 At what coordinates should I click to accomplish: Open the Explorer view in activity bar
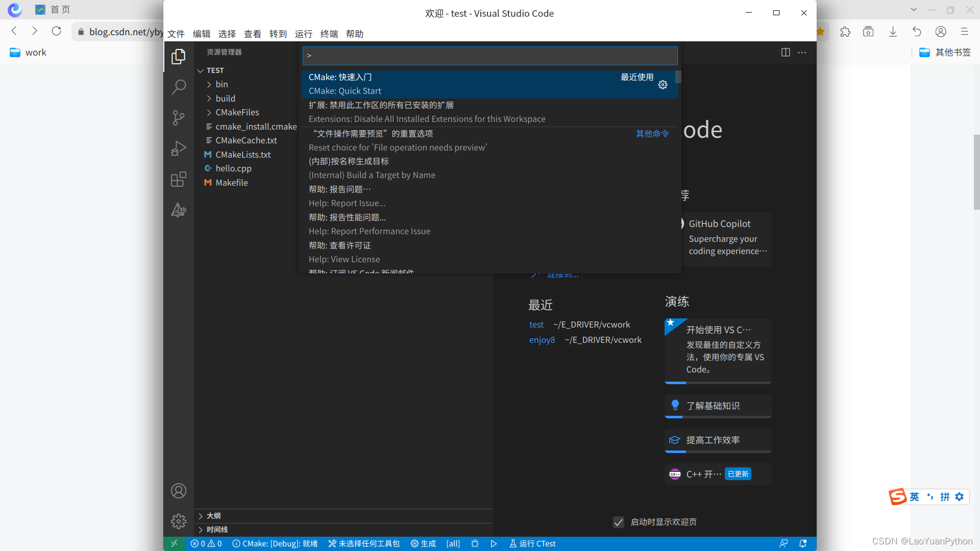pyautogui.click(x=178, y=57)
